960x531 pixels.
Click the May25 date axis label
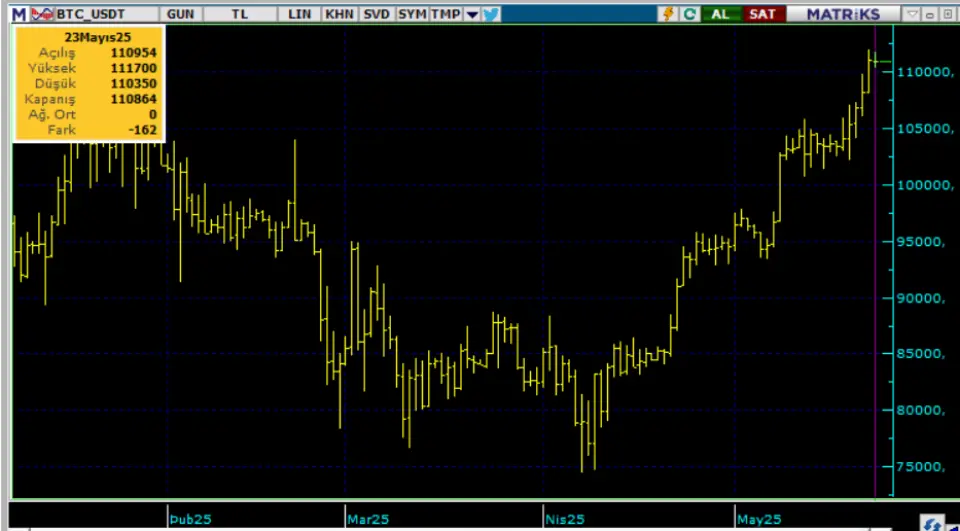(759, 520)
